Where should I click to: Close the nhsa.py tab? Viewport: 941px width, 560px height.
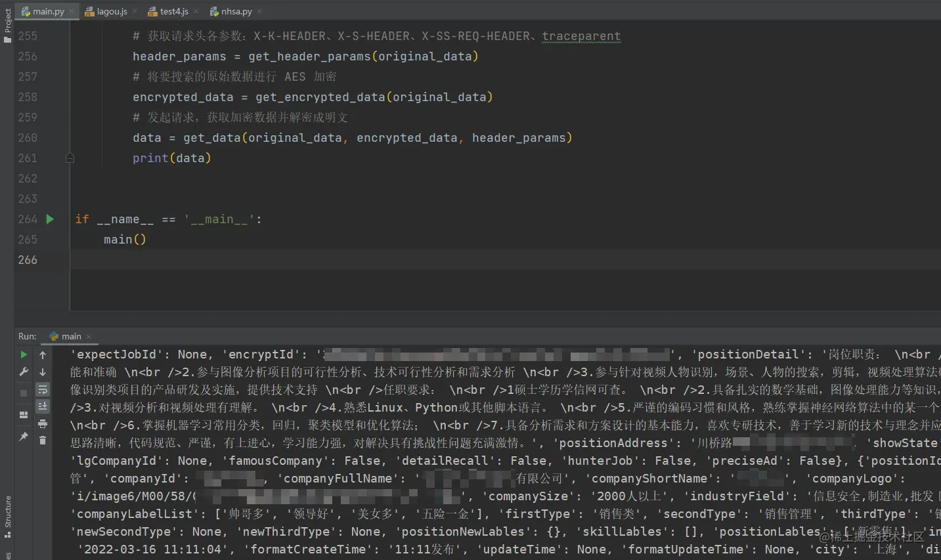(259, 12)
